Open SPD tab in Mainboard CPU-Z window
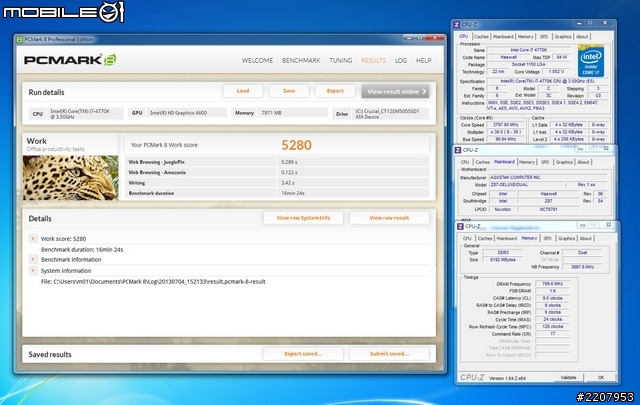This screenshot has width=640, height=405. (545, 162)
